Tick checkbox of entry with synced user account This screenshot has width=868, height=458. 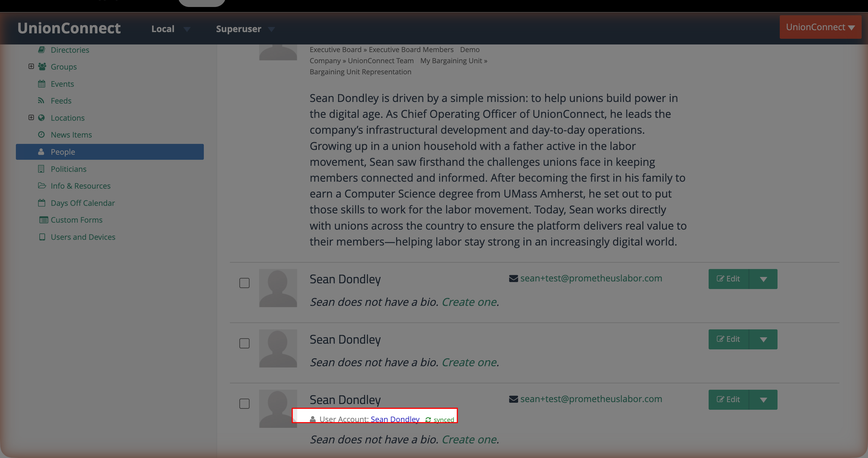tap(244, 404)
